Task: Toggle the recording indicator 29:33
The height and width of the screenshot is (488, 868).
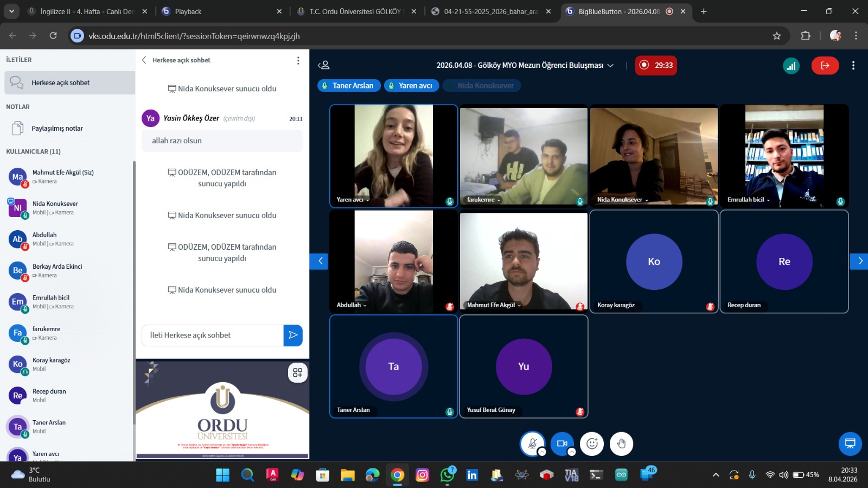Action: pyautogui.click(x=656, y=65)
